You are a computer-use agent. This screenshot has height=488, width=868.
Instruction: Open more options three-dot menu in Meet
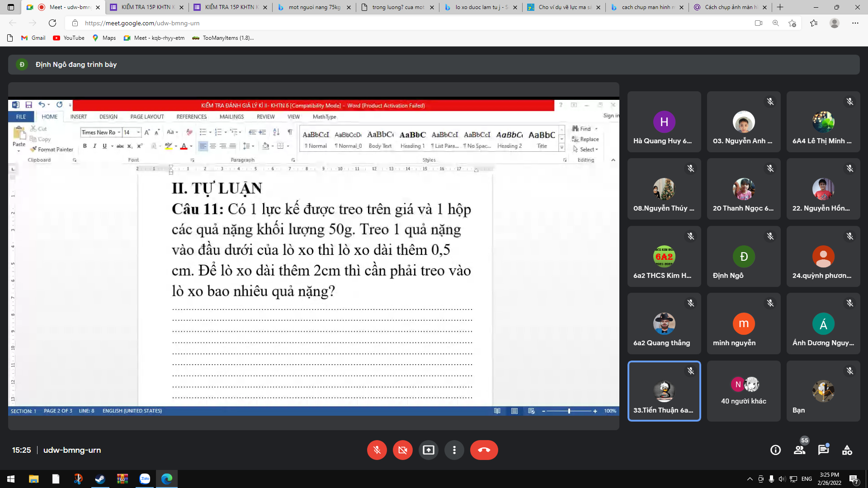pyautogui.click(x=454, y=450)
